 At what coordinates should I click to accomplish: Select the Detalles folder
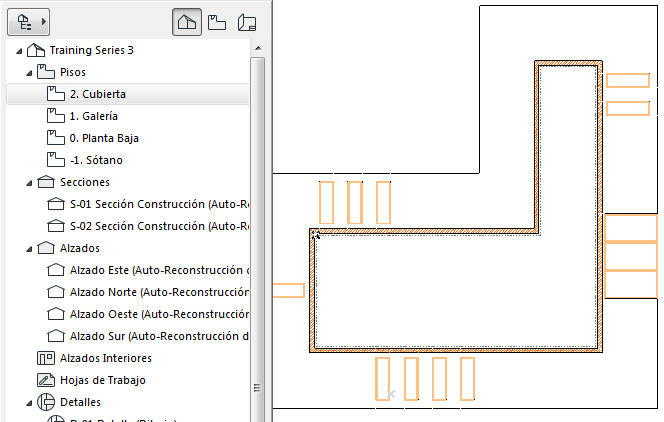80,402
